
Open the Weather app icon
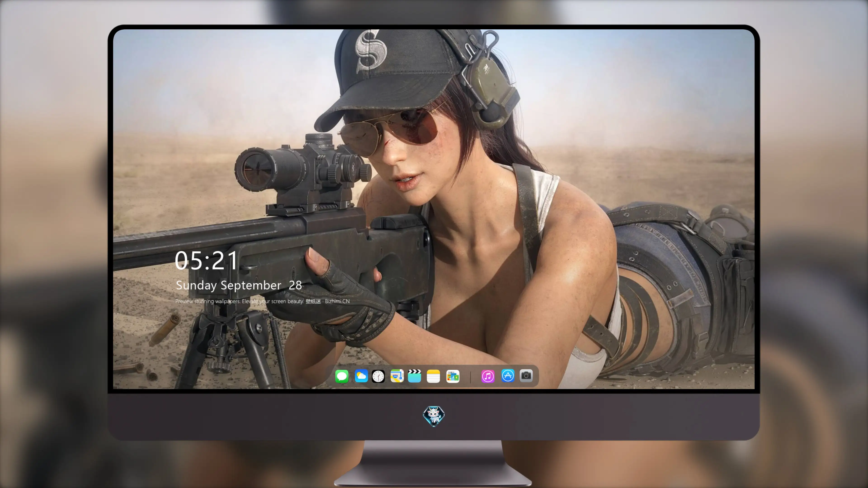[x=361, y=376]
